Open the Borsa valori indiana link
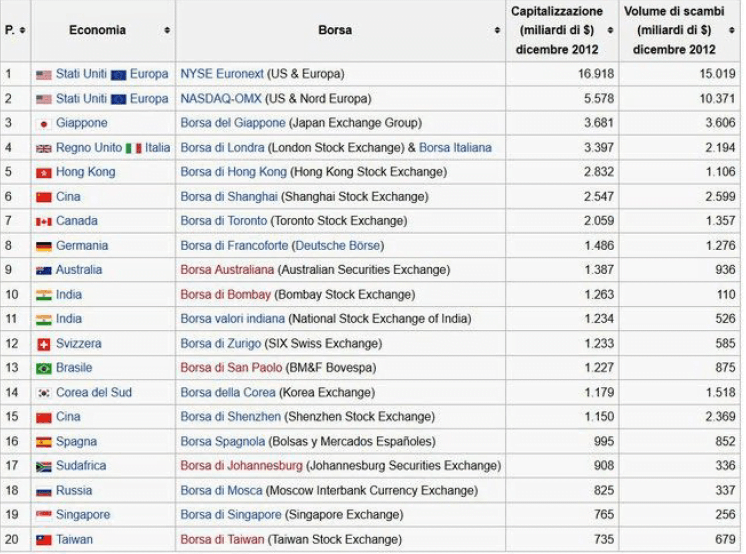The width and height of the screenshot is (746, 554). point(233,319)
